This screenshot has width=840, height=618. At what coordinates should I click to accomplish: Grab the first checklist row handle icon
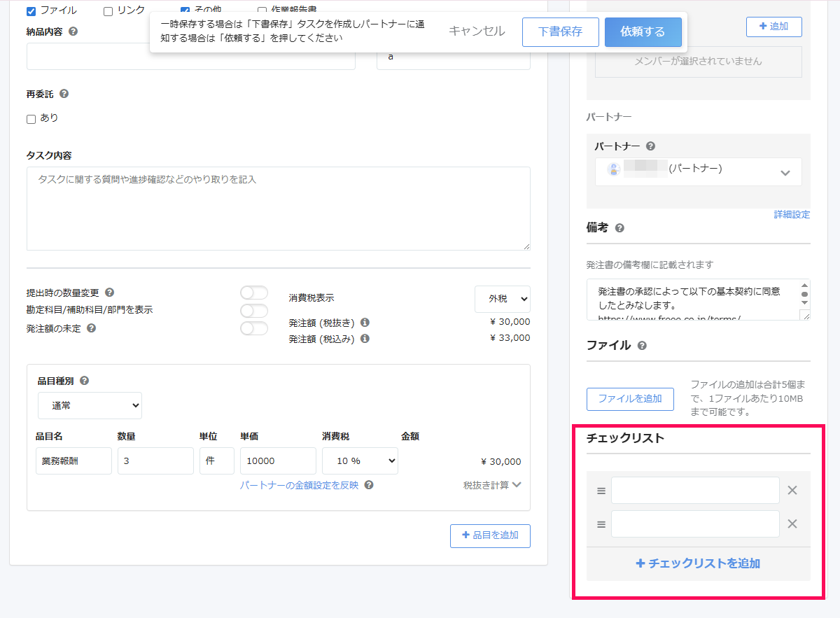point(601,491)
